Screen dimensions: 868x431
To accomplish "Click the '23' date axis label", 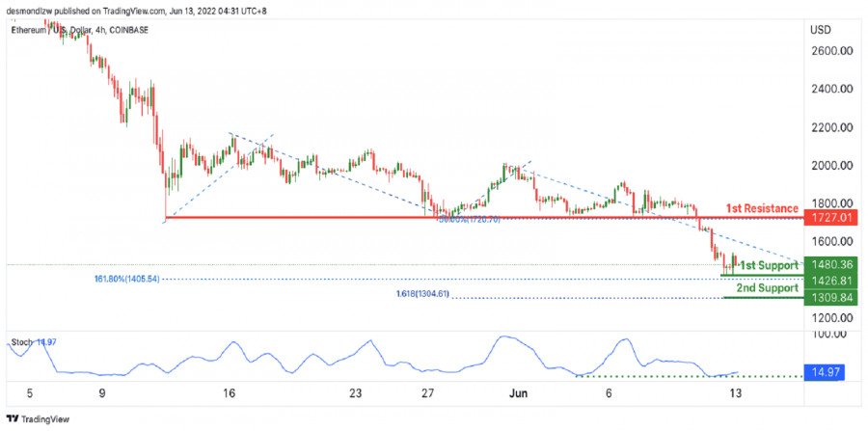I will pos(355,394).
